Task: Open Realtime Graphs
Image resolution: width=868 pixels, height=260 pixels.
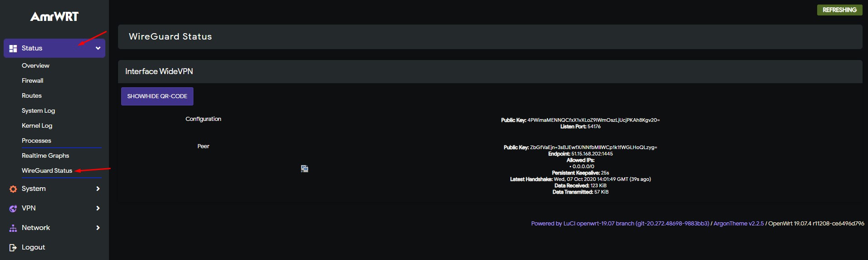Action: pyautogui.click(x=45, y=155)
